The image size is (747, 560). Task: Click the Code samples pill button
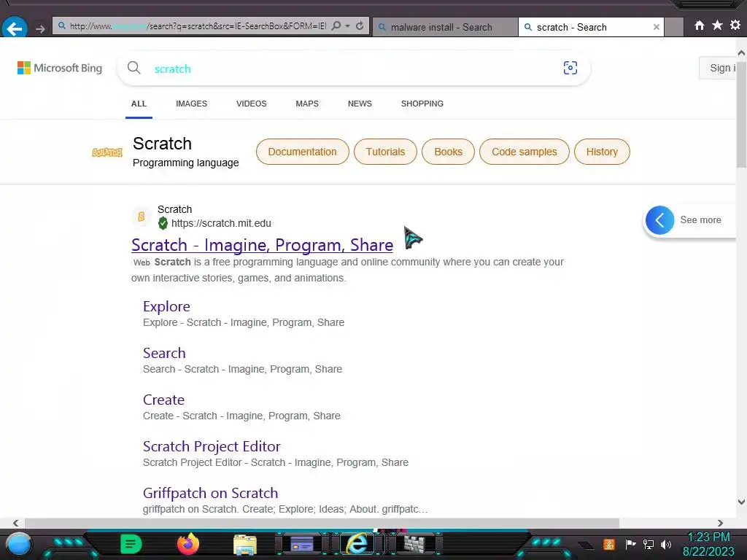tap(524, 152)
